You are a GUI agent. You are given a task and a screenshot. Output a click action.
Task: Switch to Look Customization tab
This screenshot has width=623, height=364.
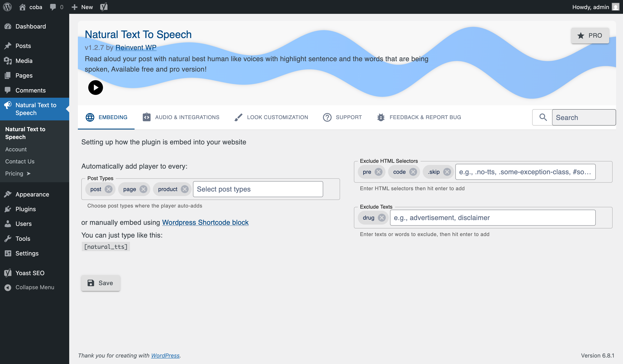(271, 117)
